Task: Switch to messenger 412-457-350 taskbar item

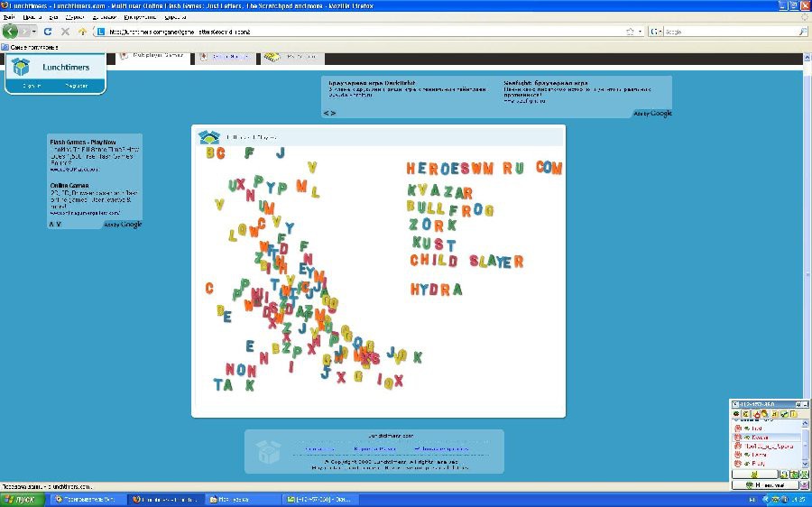Action: 320,500
